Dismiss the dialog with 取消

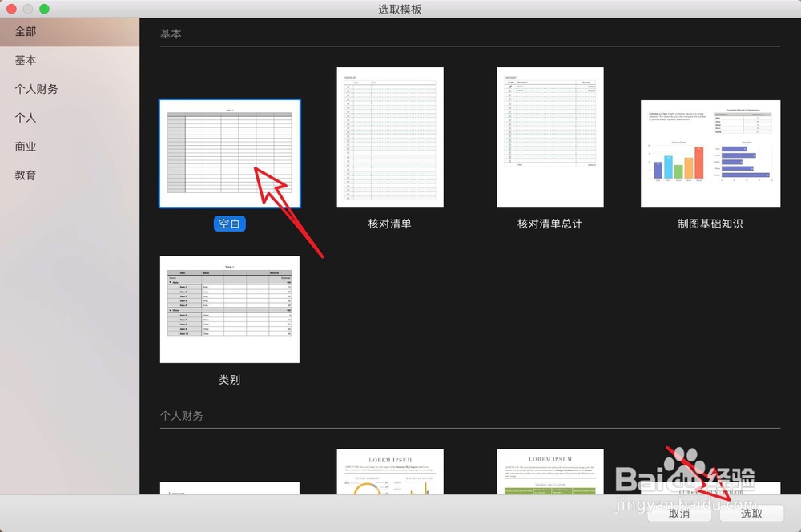(679, 514)
